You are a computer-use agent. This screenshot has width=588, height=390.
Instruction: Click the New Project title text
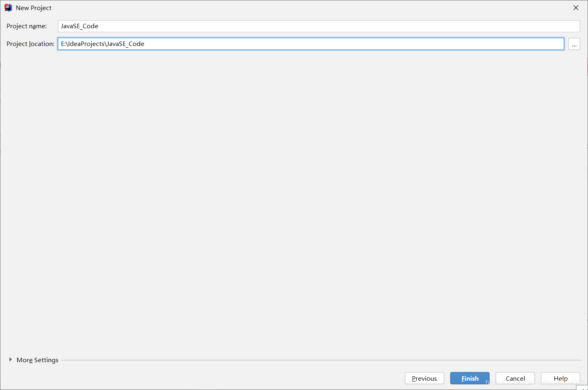34,7
